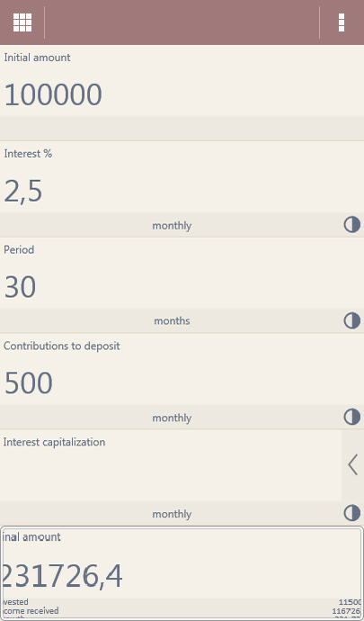Toggle half-circle icon in Interest row

pyautogui.click(x=351, y=225)
